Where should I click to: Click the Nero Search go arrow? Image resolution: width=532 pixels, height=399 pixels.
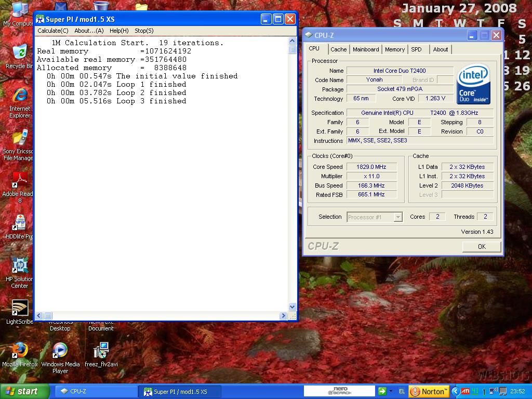tap(382, 391)
